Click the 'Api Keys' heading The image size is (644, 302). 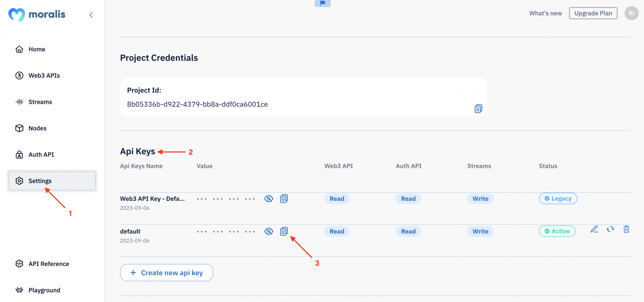(138, 152)
